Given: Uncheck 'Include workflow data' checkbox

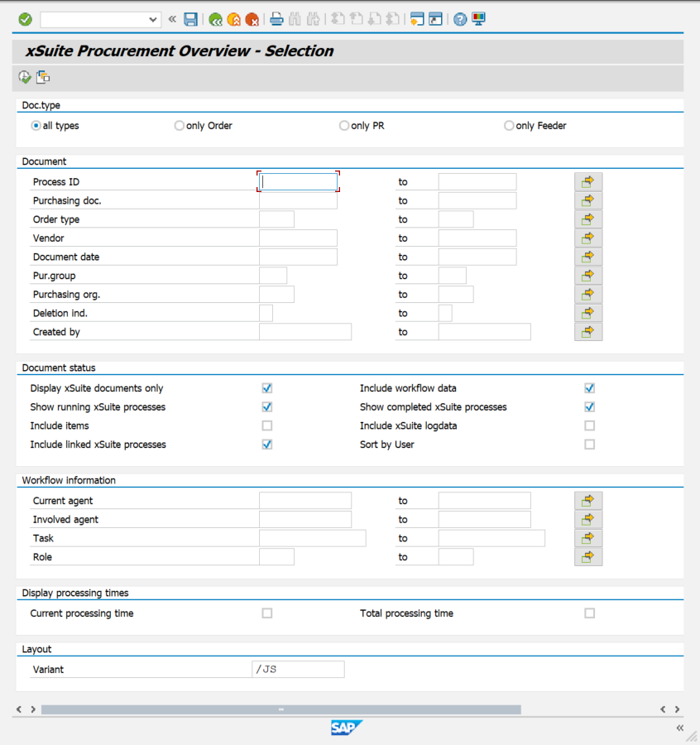Looking at the screenshot, I should pyautogui.click(x=589, y=388).
